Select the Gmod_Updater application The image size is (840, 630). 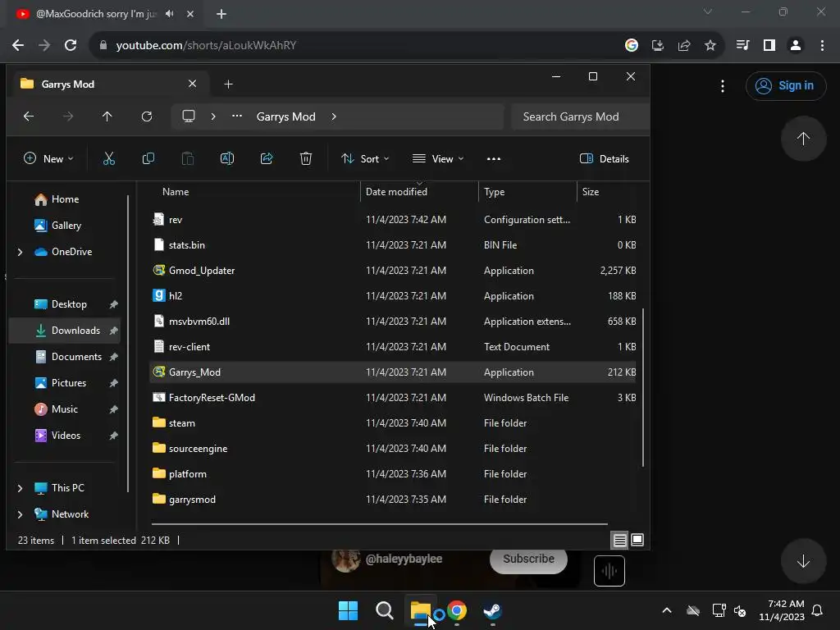pos(392,271)
